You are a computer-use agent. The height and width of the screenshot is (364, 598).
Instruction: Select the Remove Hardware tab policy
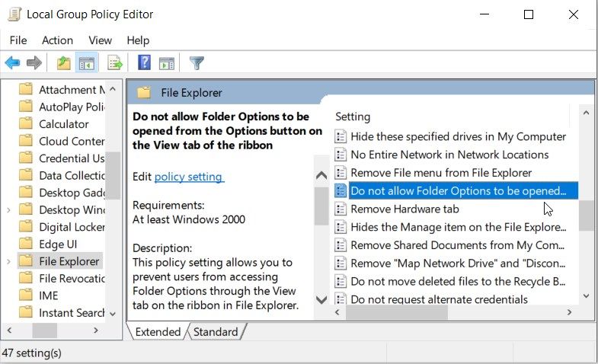coord(405,209)
